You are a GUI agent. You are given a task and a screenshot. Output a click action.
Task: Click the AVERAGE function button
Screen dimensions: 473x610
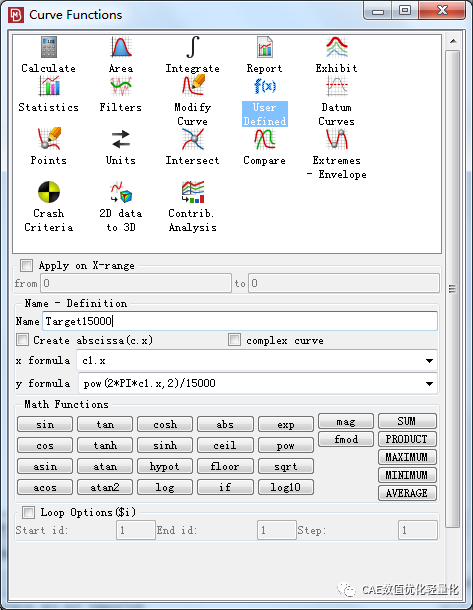(x=407, y=493)
